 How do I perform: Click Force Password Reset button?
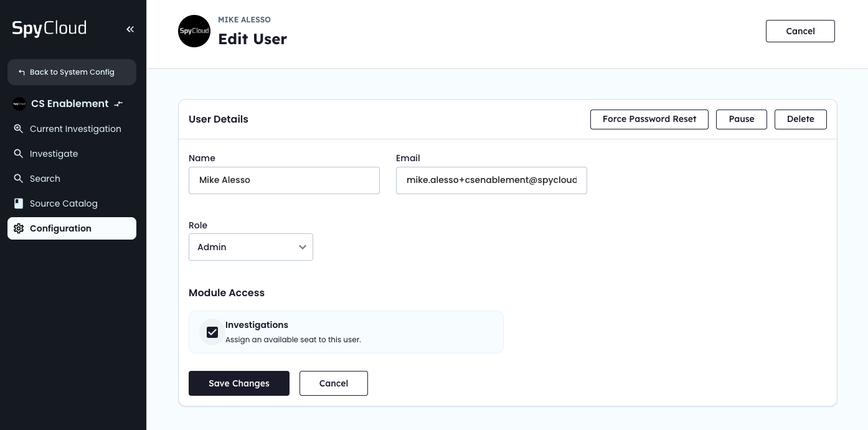[x=649, y=119]
